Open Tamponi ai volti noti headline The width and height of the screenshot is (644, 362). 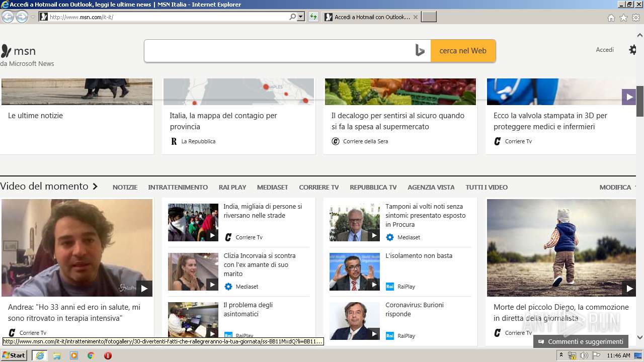(426, 216)
